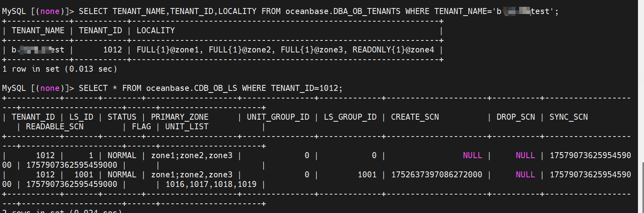Click FULL{1}@zone3 in the locality value
644x213 pixels.
coord(312,50)
